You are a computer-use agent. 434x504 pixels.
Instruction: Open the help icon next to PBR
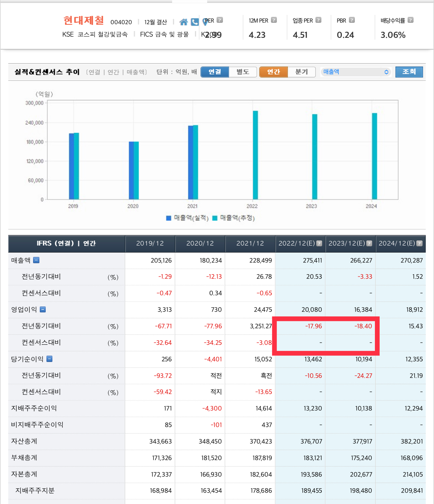pos(352,20)
